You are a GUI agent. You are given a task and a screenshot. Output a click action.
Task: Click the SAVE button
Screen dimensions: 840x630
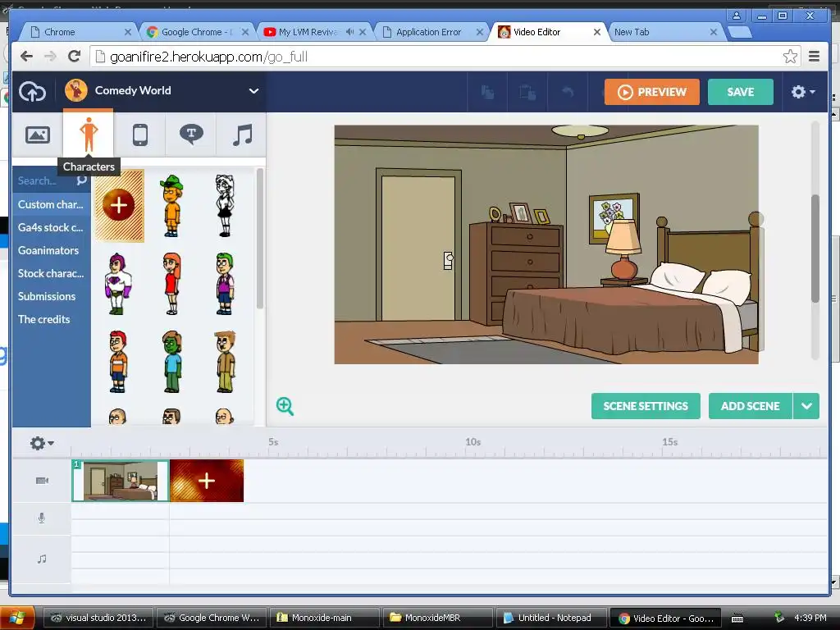pos(741,92)
